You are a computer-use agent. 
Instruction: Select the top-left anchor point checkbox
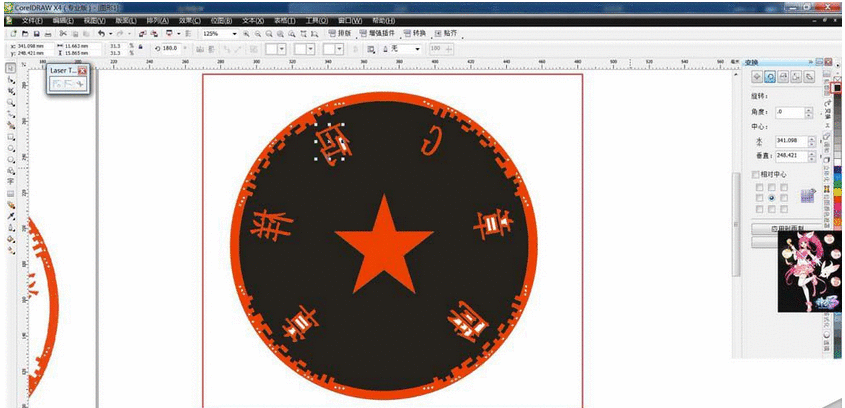(759, 188)
